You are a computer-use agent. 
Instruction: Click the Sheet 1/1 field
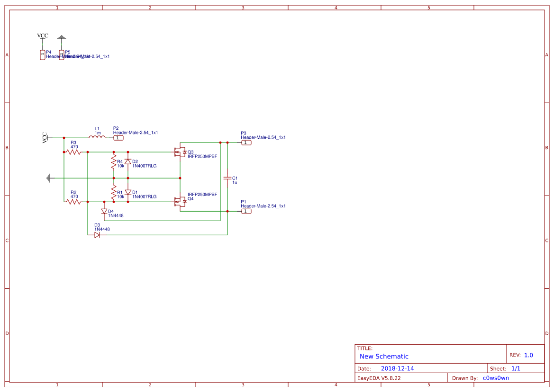tap(515, 367)
